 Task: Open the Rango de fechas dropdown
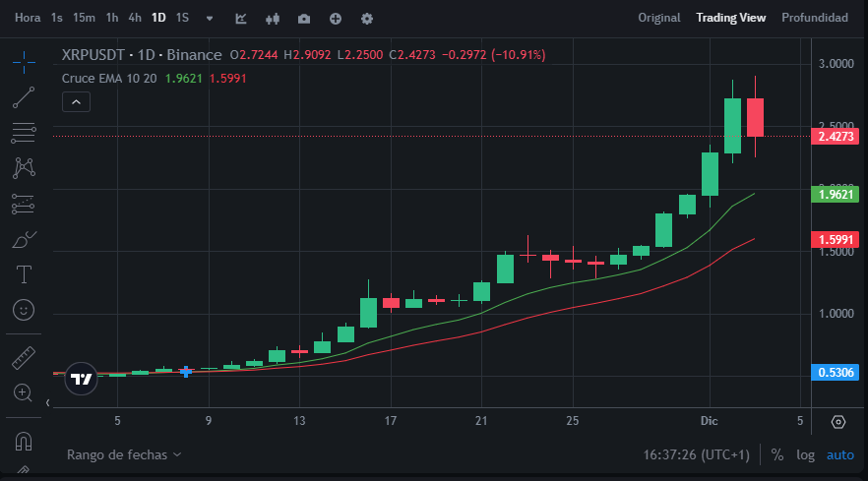click(124, 455)
